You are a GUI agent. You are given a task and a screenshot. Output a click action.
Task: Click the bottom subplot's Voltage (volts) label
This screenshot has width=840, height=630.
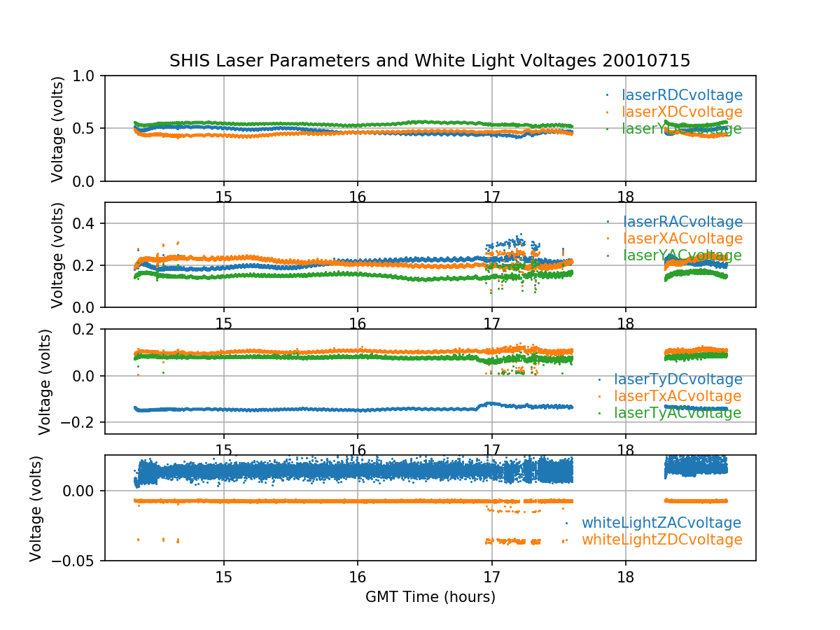(x=36, y=508)
